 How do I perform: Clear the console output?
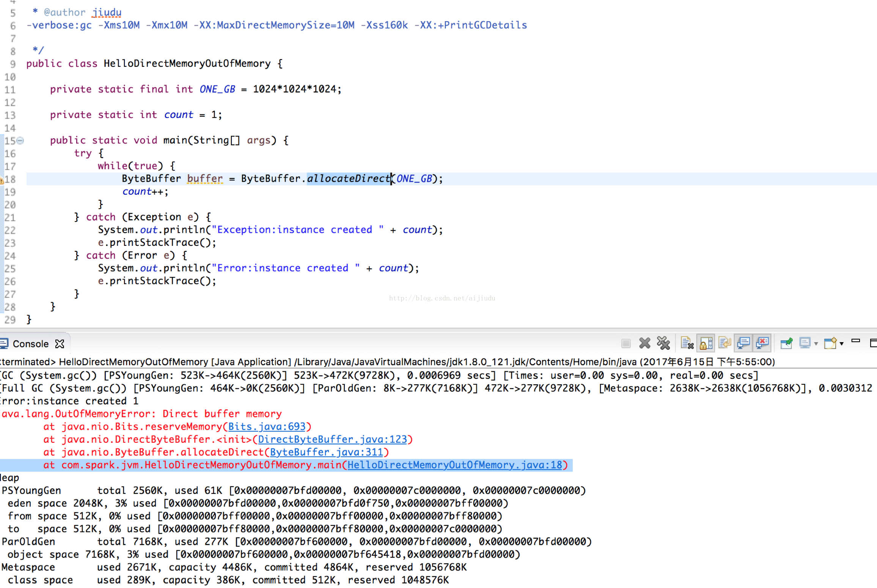[687, 343]
